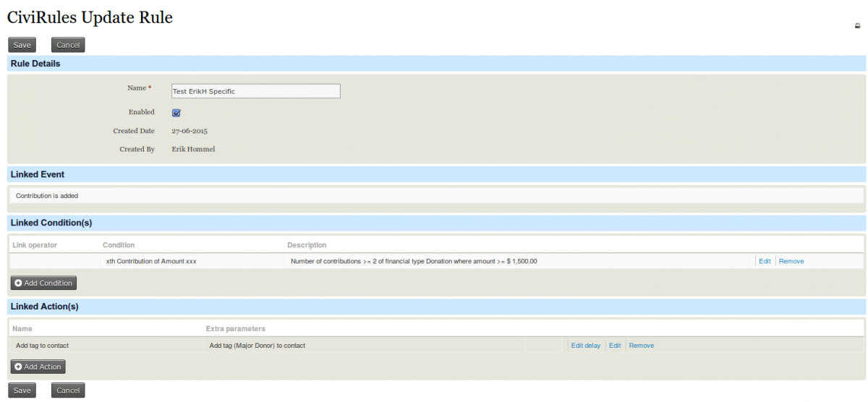The image size is (868, 402).
Task: Toggle the Enabled checkbox
Action: pos(176,113)
